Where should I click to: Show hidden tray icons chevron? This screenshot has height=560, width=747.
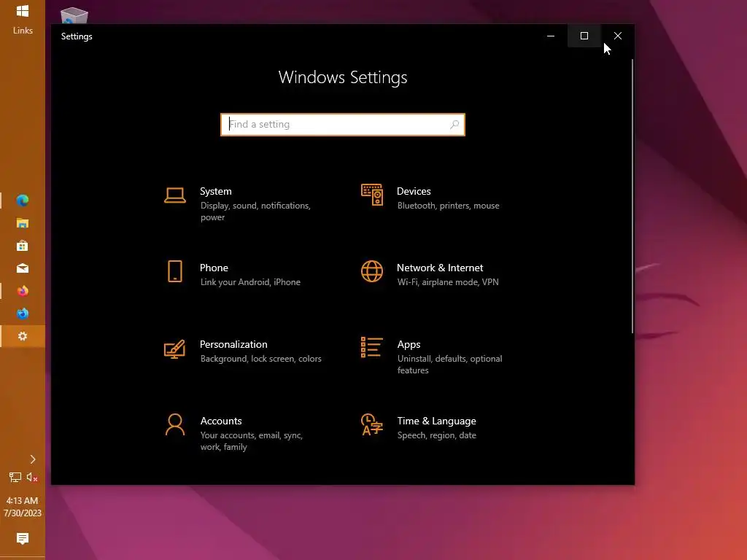(x=32, y=459)
